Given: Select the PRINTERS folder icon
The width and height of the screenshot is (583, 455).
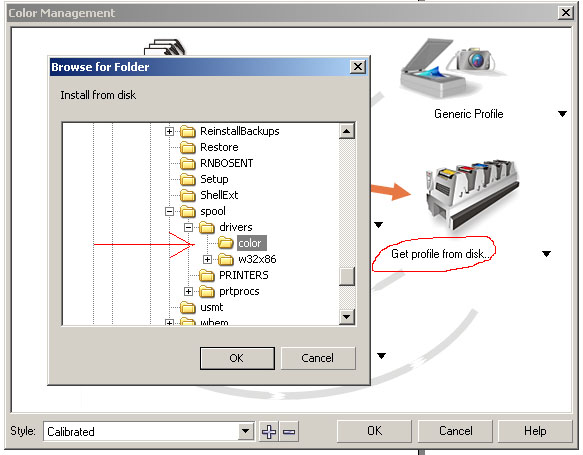Looking at the screenshot, I should [x=207, y=275].
